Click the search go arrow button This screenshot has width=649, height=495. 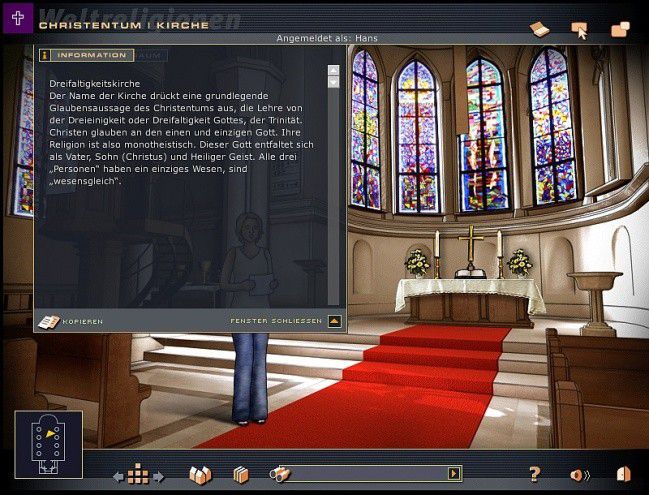454,473
